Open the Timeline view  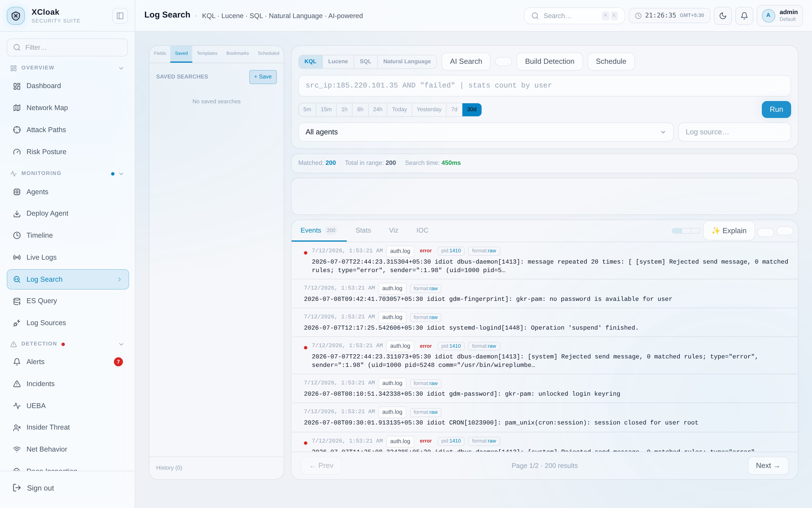click(x=67, y=236)
